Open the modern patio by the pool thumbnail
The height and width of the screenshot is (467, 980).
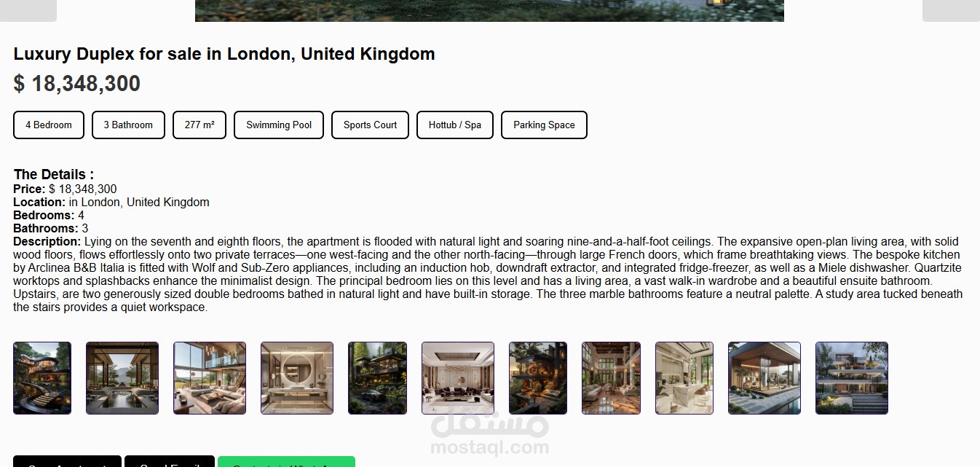(764, 378)
